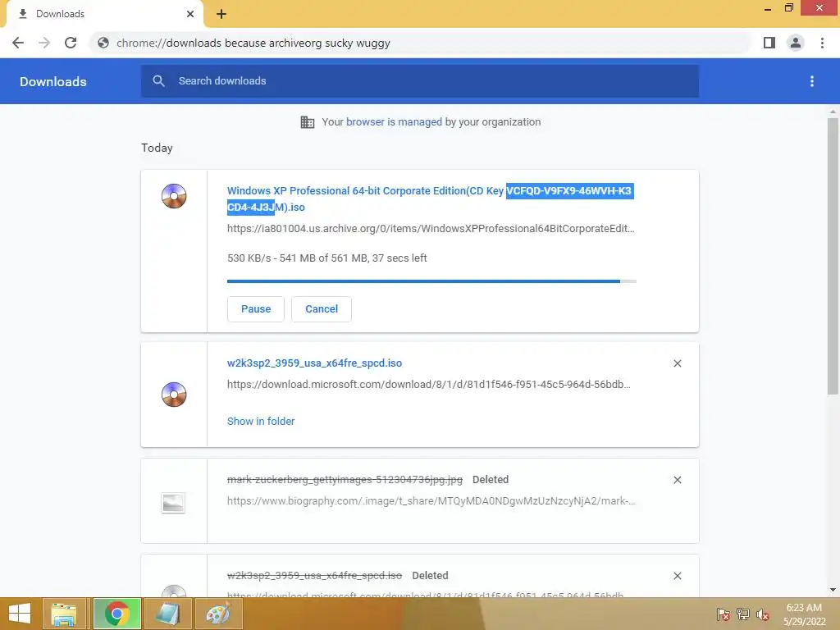The width and height of the screenshot is (840, 630).
Task: Open the side panel icon in toolbar
Action: 769,43
